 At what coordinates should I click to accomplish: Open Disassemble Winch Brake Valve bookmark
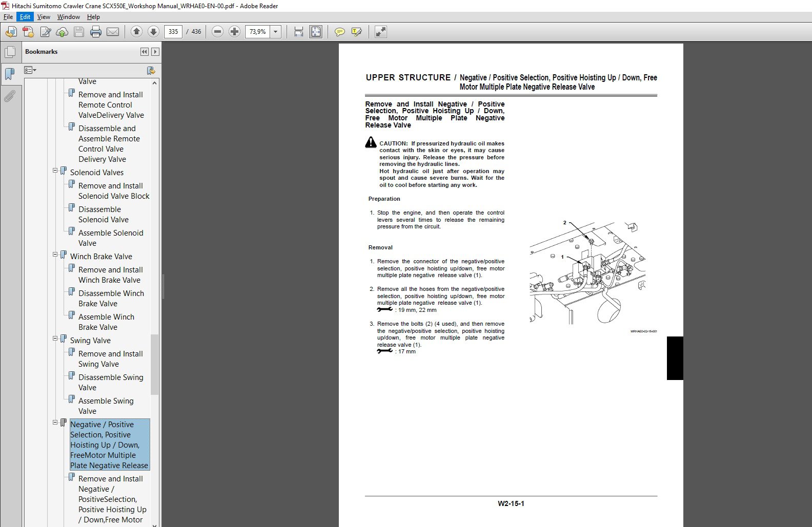click(x=111, y=299)
